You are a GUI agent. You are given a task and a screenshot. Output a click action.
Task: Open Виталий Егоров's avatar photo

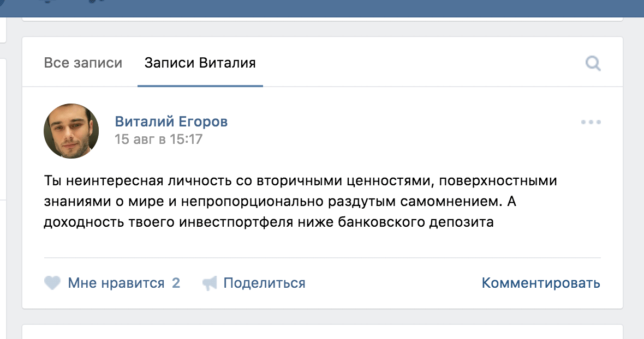[x=71, y=131]
